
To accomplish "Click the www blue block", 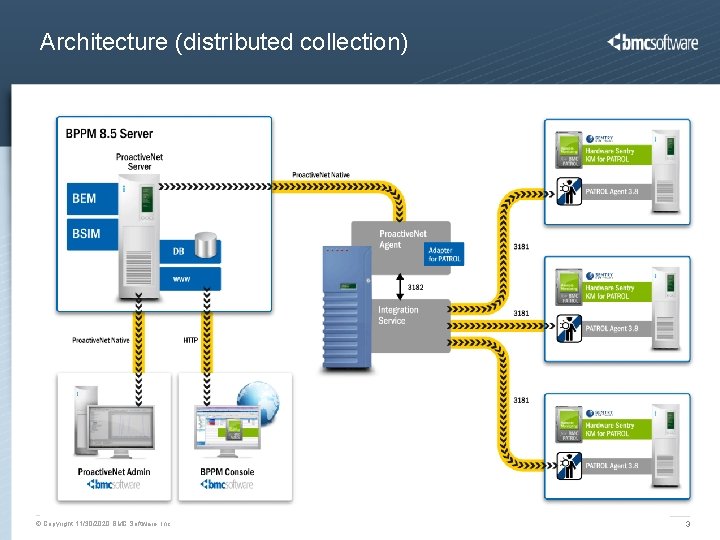I will click(190, 279).
